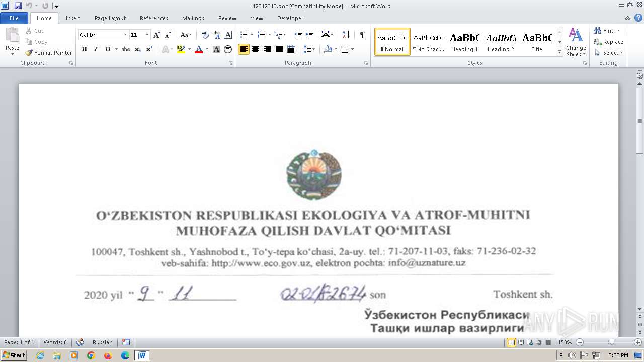The image size is (644, 362).
Task: Switch to the Insert tab
Action: click(73, 18)
